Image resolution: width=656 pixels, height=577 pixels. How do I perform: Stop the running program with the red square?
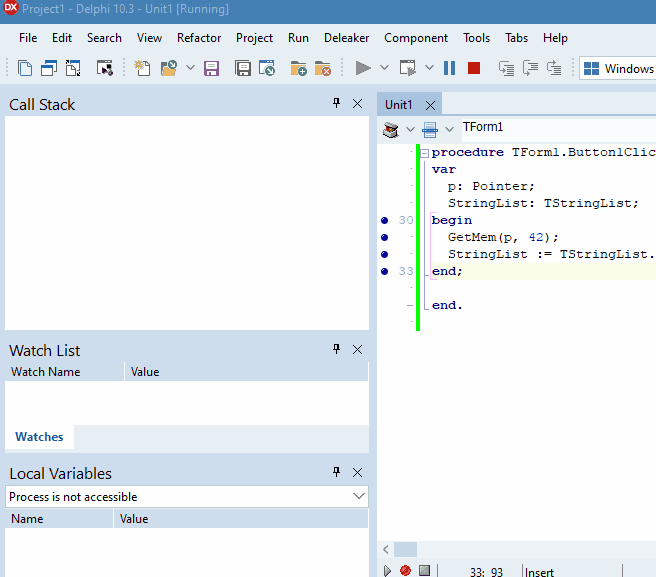[474, 68]
